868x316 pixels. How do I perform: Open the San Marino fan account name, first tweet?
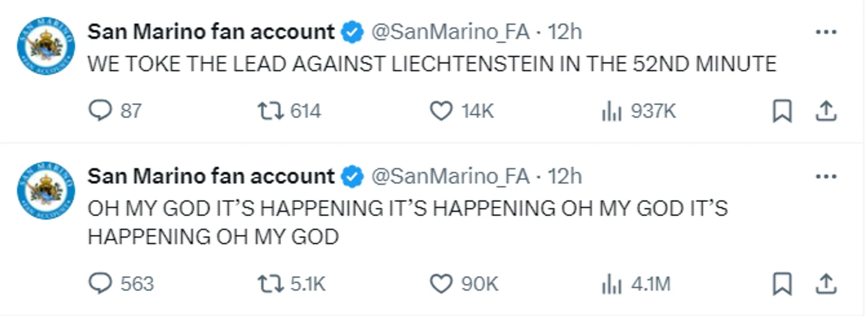point(211,32)
